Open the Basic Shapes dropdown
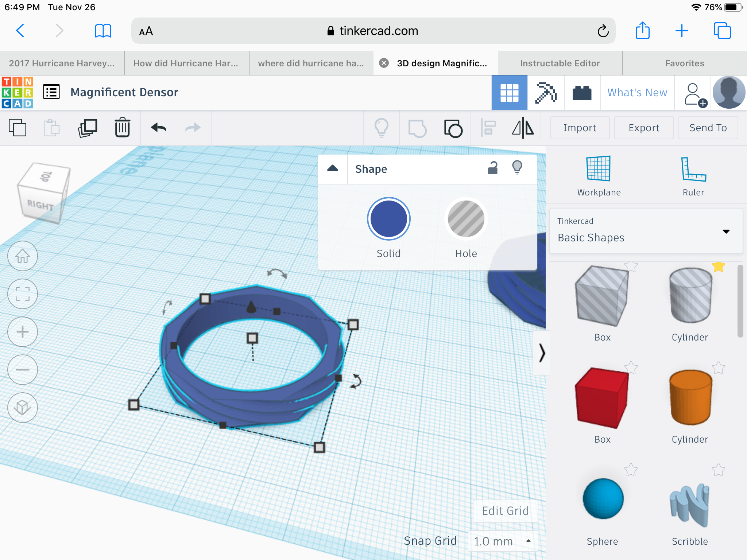The width and height of the screenshot is (747, 560). pos(646,231)
